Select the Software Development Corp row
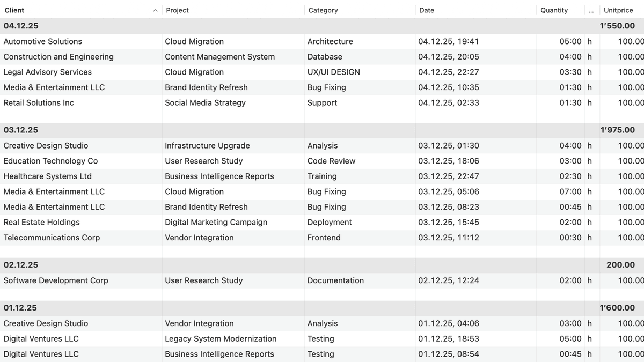 (x=80, y=280)
